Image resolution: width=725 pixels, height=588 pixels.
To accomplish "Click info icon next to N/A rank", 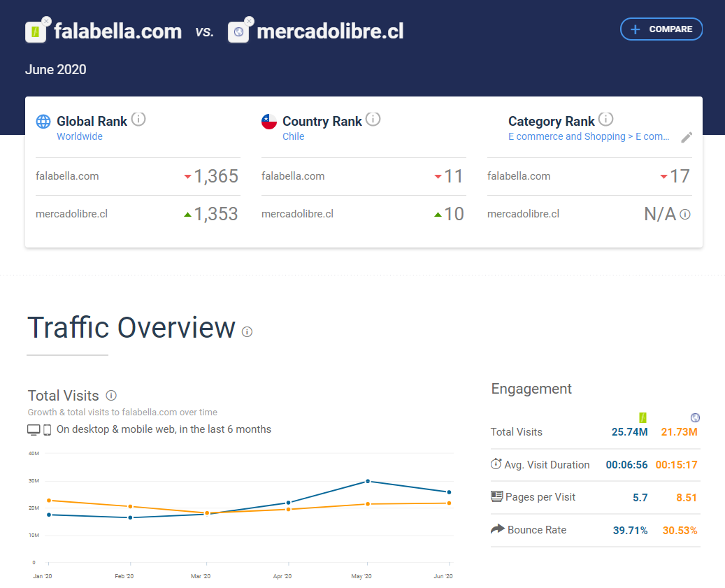I will pos(685,214).
